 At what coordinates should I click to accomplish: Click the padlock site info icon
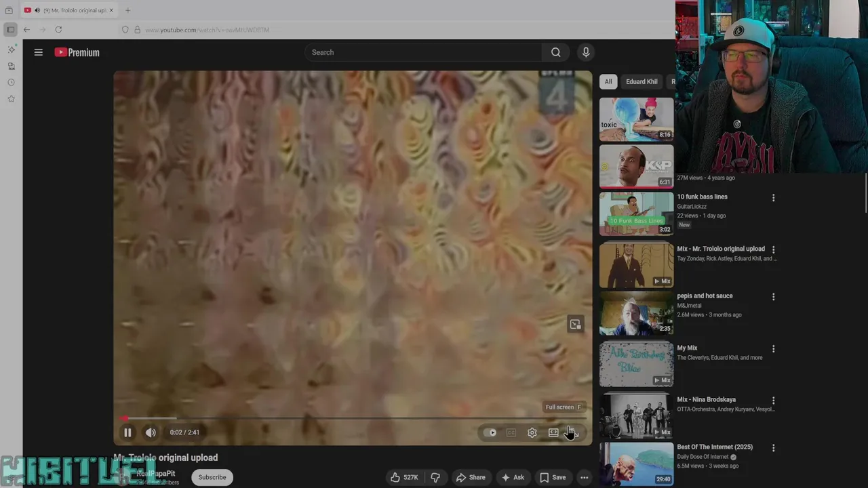pos(137,30)
